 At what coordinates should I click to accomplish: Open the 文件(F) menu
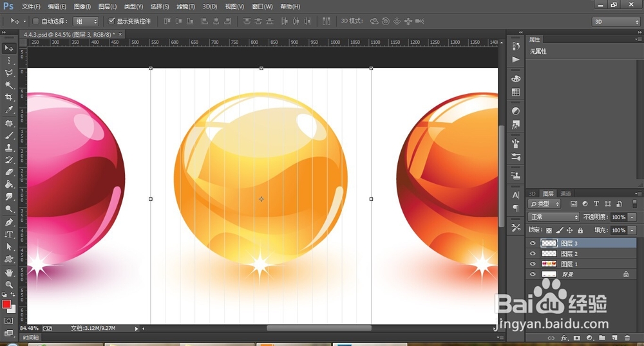click(x=31, y=6)
